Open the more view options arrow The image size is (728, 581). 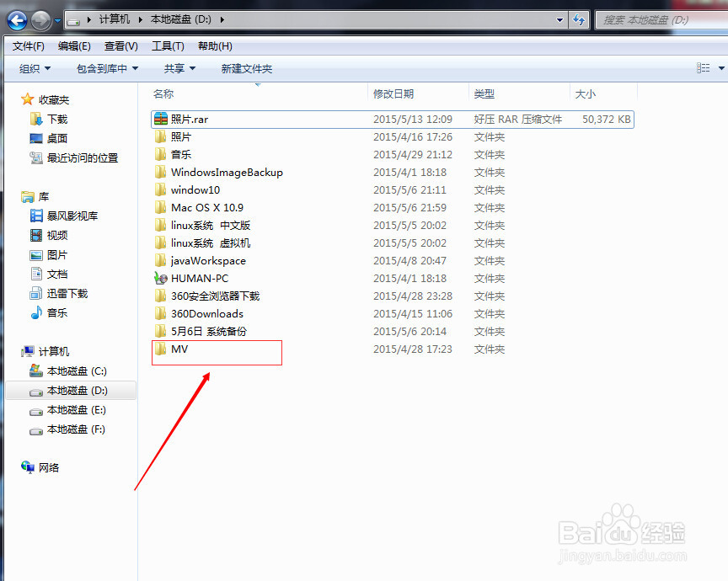click(721, 68)
